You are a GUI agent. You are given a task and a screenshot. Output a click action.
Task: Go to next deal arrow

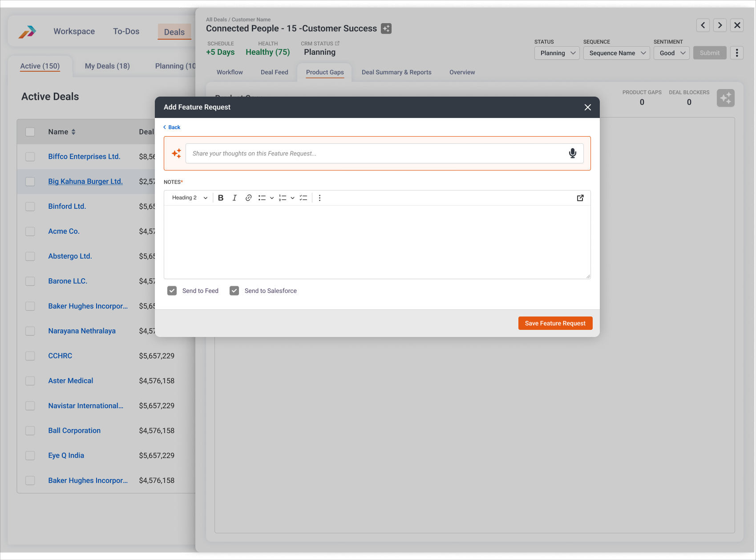point(720,25)
